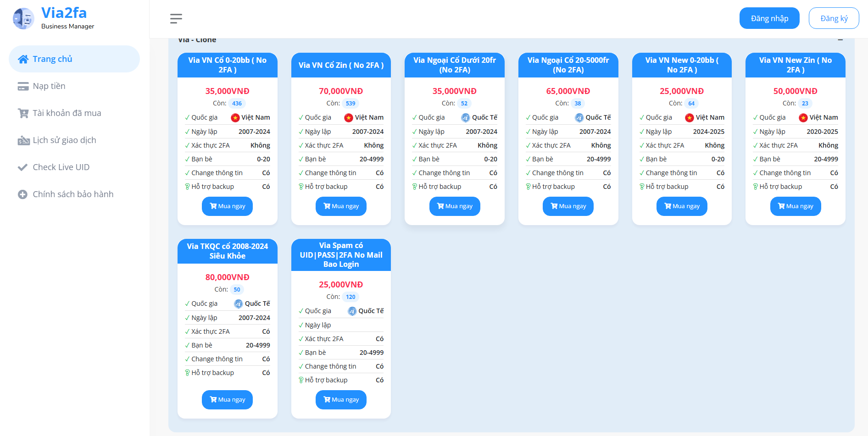The height and width of the screenshot is (436, 868).
Task: Open the Nạp tiền menu item
Action: point(49,86)
